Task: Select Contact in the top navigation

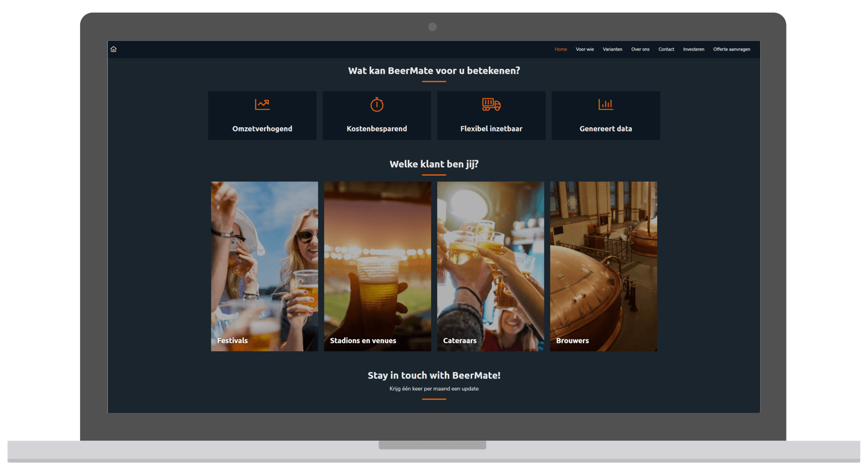Action: (666, 49)
